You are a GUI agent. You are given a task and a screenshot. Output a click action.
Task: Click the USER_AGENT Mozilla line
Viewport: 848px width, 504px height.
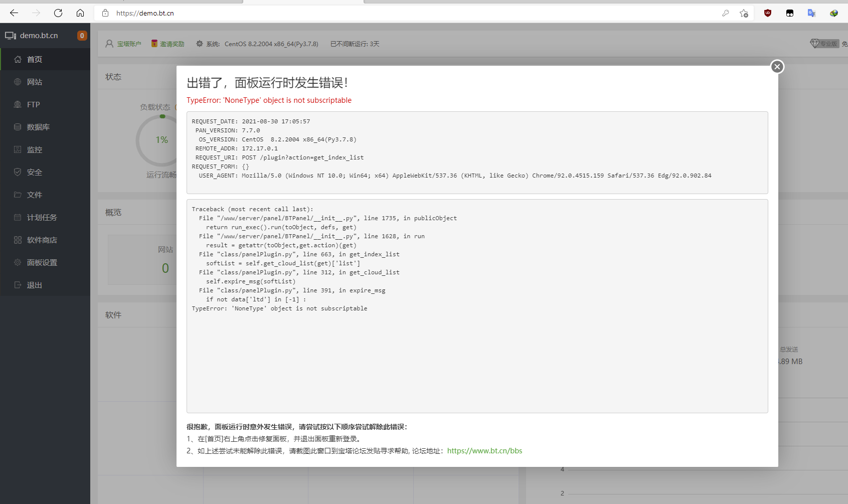[455, 176]
